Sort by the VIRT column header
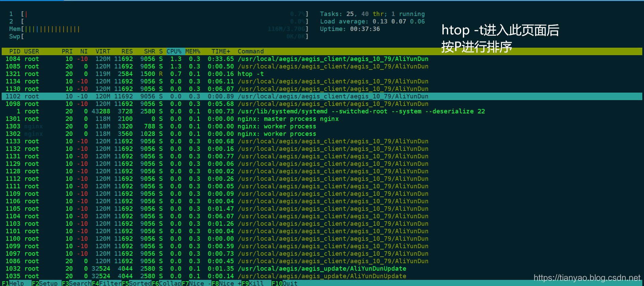Image resolution: width=644 pixels, height=286 pixels. point(103,51)
